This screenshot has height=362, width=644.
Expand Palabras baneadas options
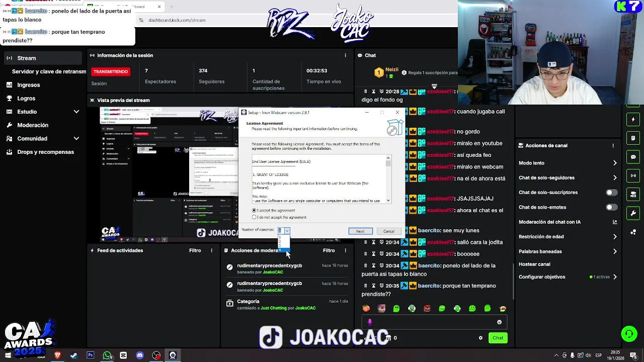[615, 251]
